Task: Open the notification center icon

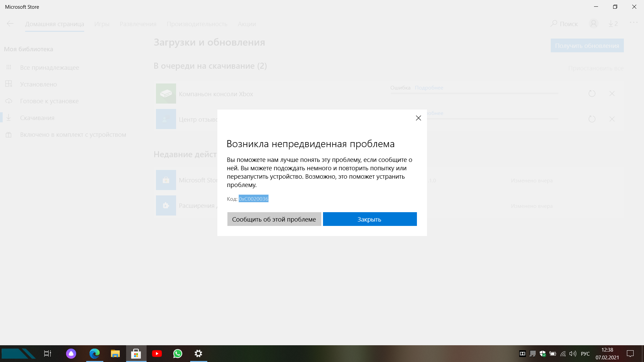Action: pos(630,354)
